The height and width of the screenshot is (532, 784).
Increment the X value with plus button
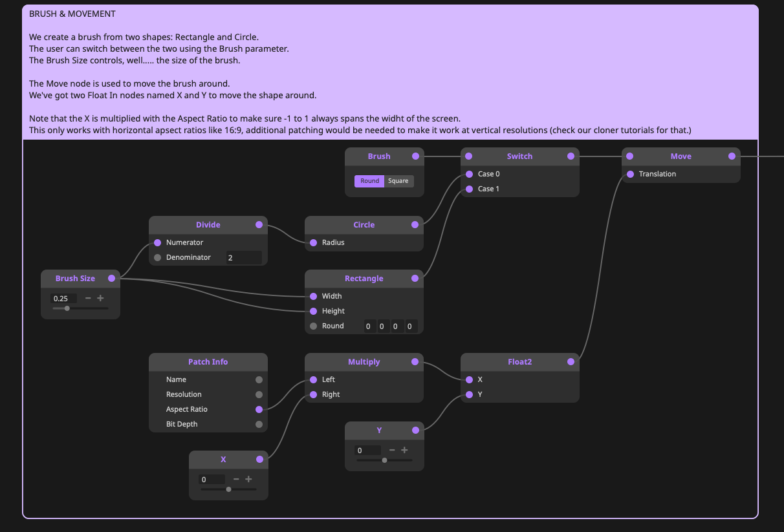248,480
